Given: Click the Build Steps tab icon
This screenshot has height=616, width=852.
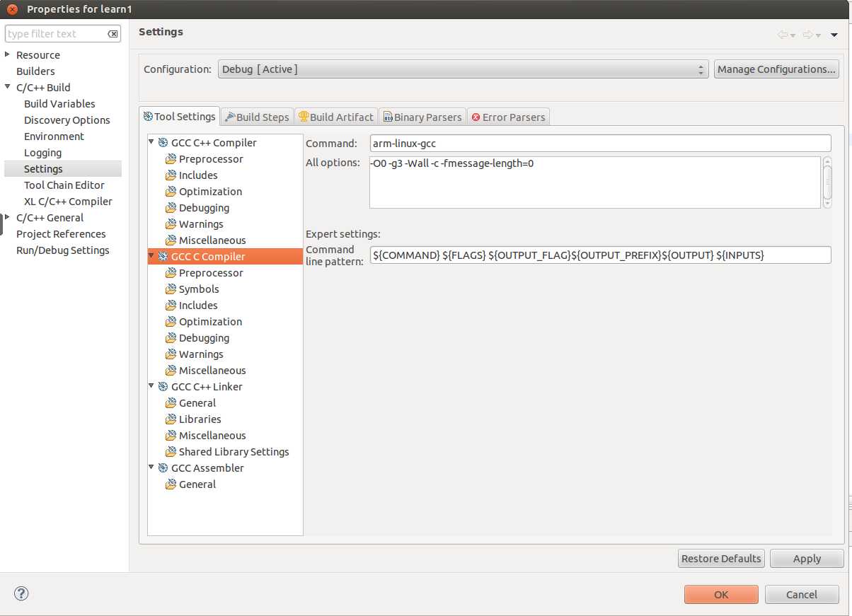Looking at the screenshot, I should (230, 117).
